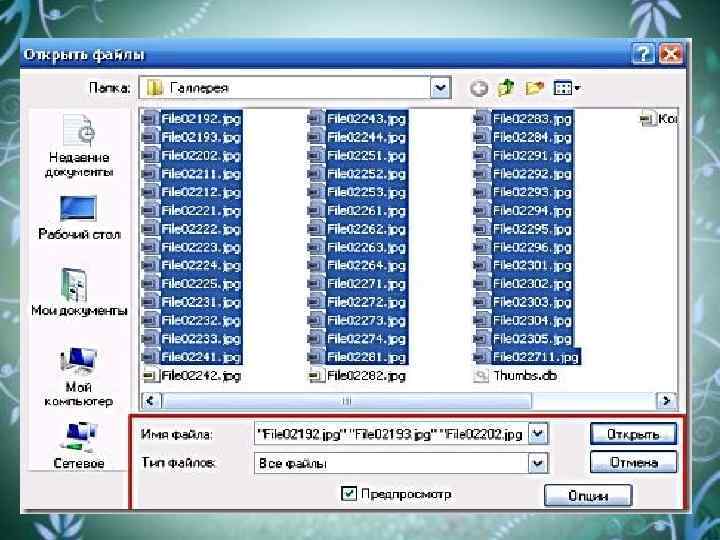Screen dimensions: 720x540
Task: Create a new folder with toolbar icon
Action: pyautogui.click(x=534, y=88)
